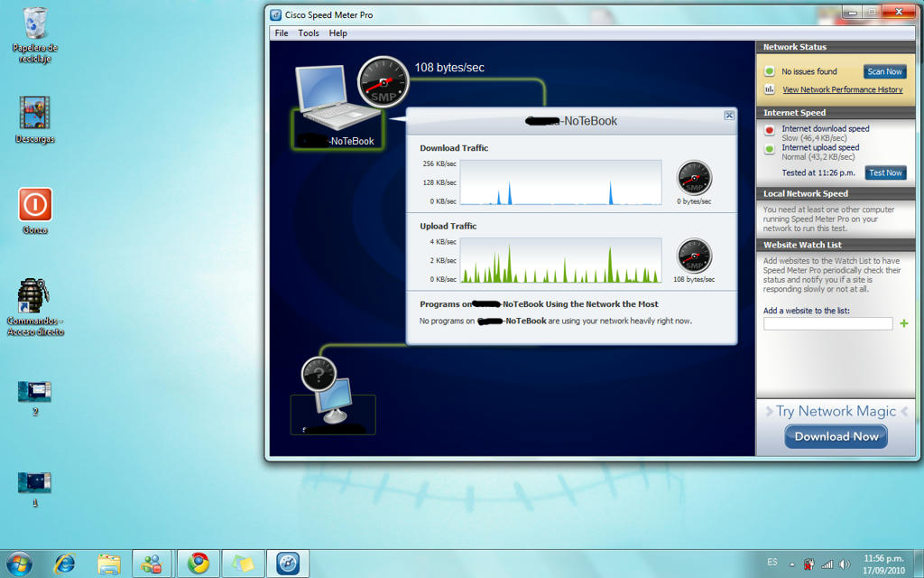This screenshot has width=924, height=578.
Task: Click the volume speaker tray icon
Action: coord(845,564)
